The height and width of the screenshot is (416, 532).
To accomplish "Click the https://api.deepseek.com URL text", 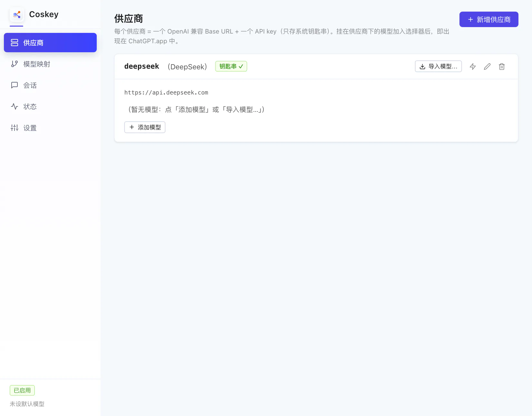I will (166, 93).
